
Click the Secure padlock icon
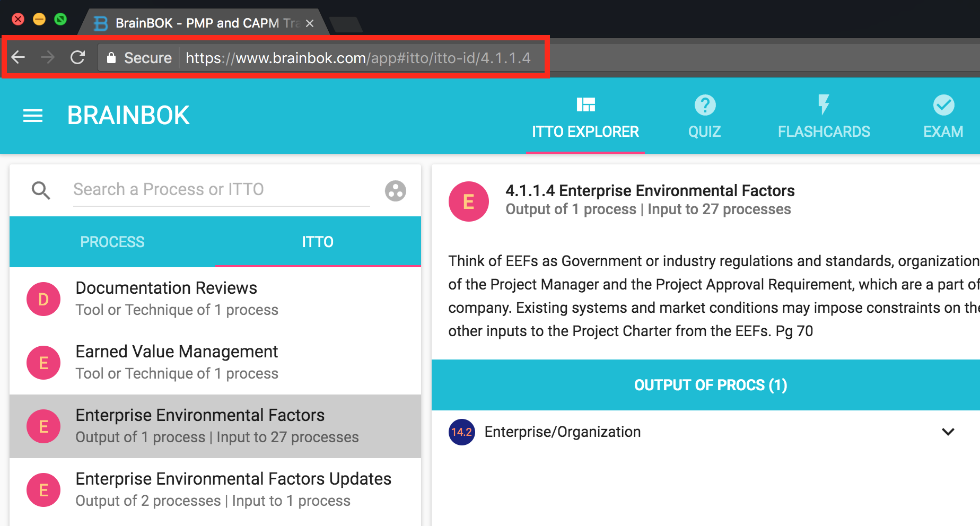[x=111, y=58]
